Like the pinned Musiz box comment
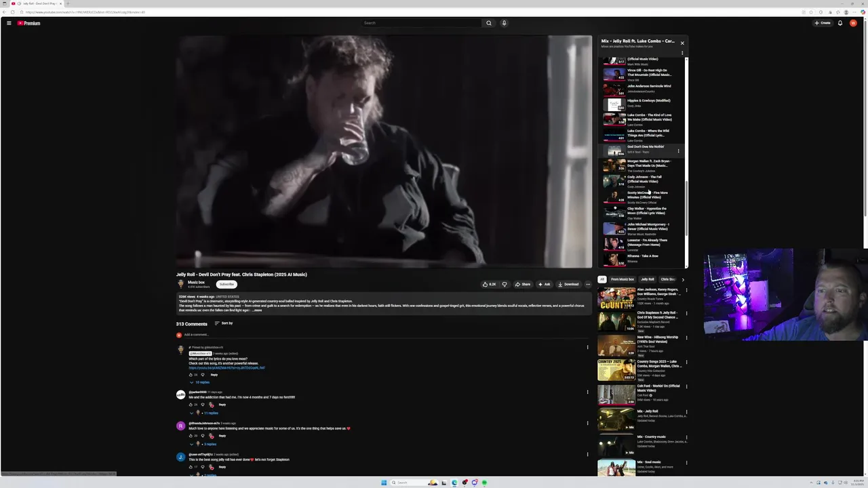 (191, 375)
